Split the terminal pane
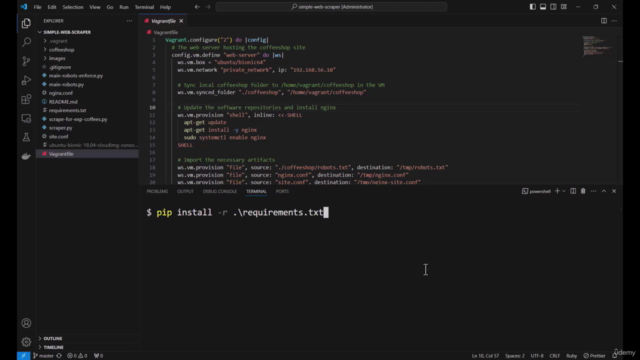This screenshot has height=360, width=640. 573,191
